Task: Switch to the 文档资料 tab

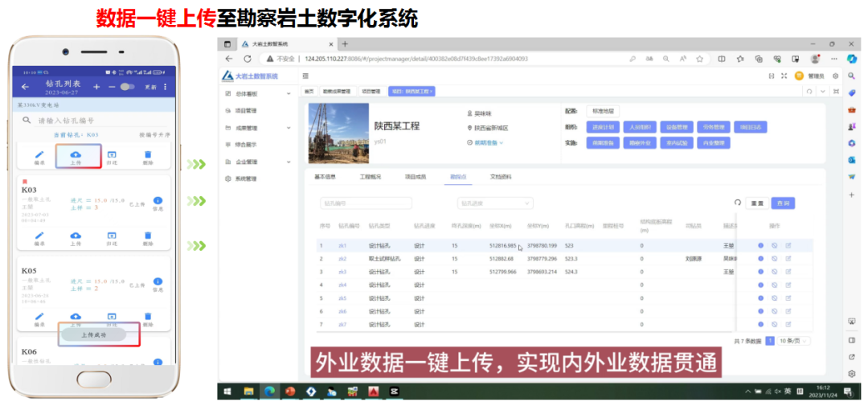Action: click(500, 176)
